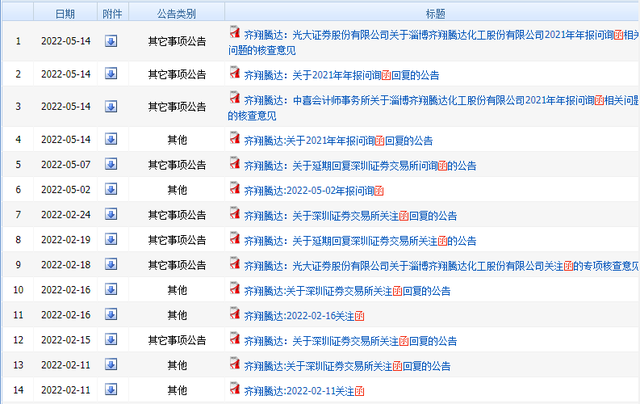Select date 2022-02-18 in row 9
The height and width of the screenshot is (404, 640).
[66, 265]
